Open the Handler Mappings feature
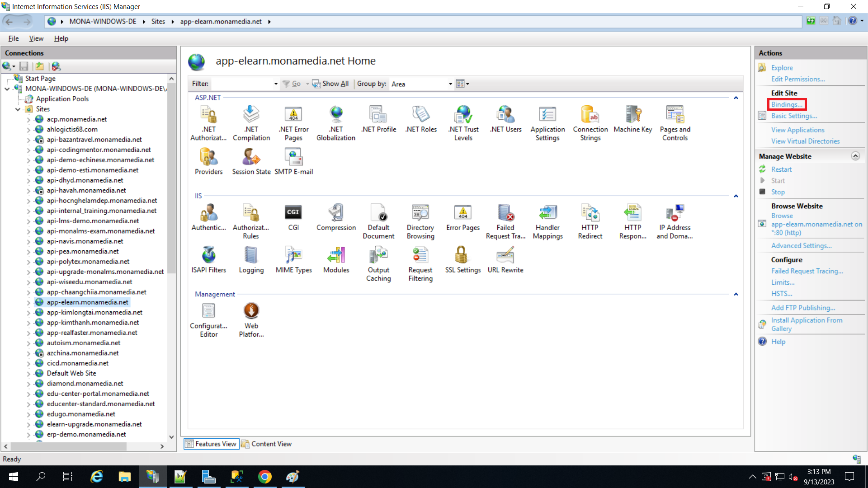Screen dimensions: 868x488 tap(547, 221)
